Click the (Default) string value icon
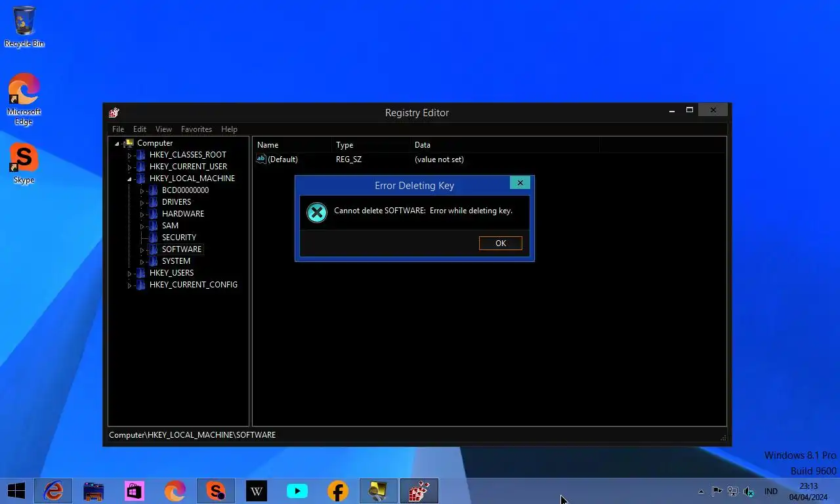 coord(261,159)
